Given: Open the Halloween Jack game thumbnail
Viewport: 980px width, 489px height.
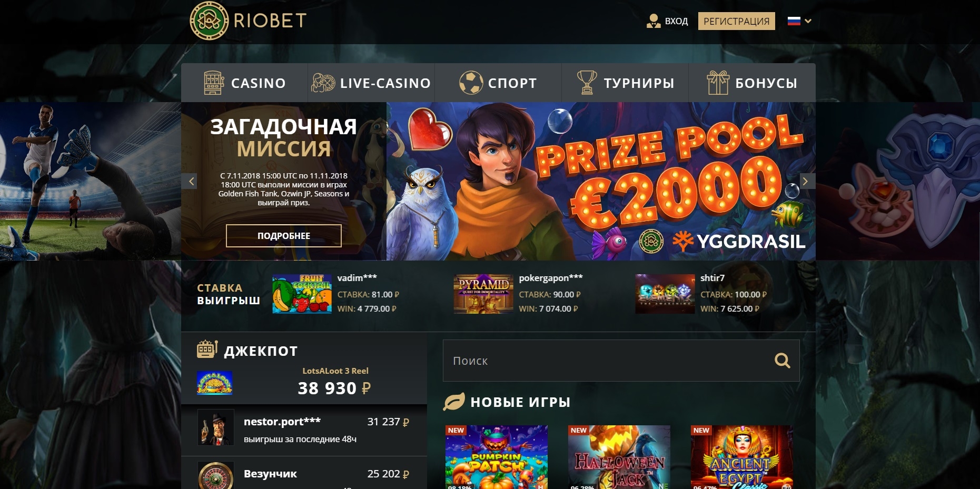Looking at the screenshot, I should 619,457.
